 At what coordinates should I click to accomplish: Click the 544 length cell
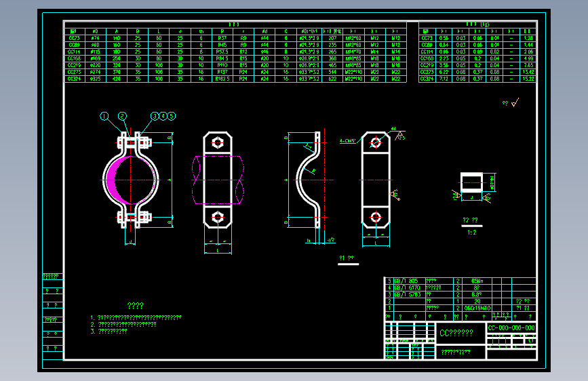pyautogui.click(x=332, y=72)
